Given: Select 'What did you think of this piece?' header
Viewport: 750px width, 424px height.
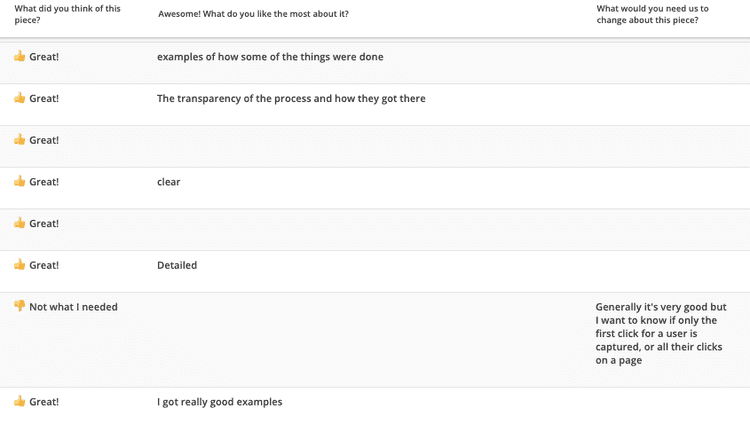Looking at the screenshot, I should [67, 14].
